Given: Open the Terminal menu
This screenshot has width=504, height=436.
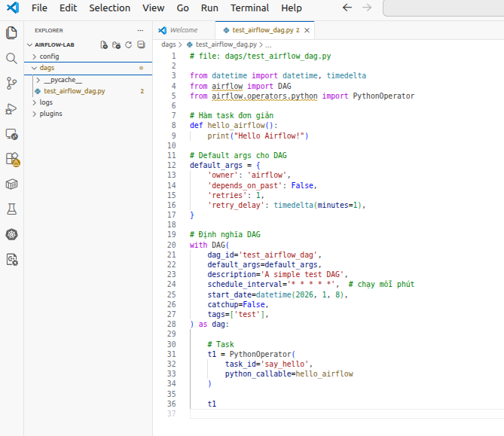Looking at the screenshot, I should click(249, 8).
